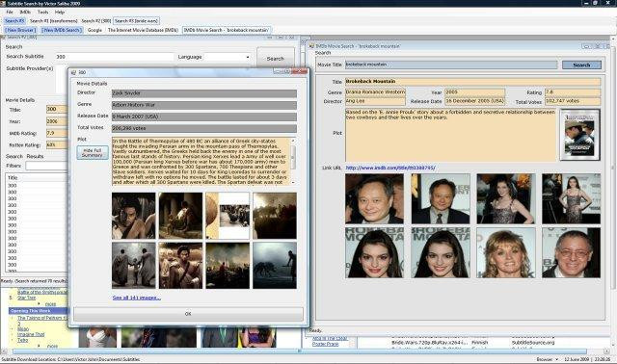Click the 'Poster Page' link
This screenshot has width=617, height=364.
[x=326, y=345]
